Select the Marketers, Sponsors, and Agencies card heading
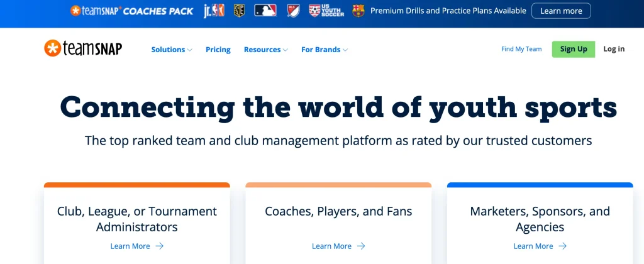This screenshot has width=644, height=264. (540, 219)
